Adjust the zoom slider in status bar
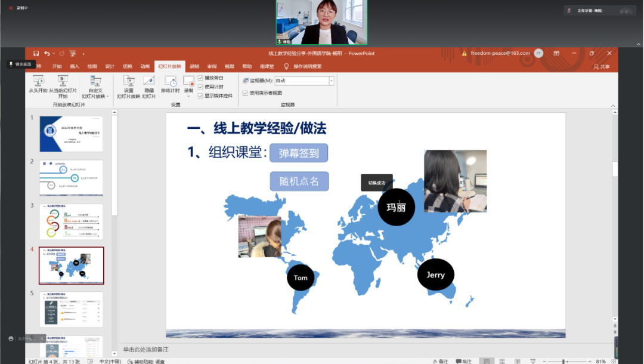This screenshot has width=644, height=364. click(x=563, y=361)
